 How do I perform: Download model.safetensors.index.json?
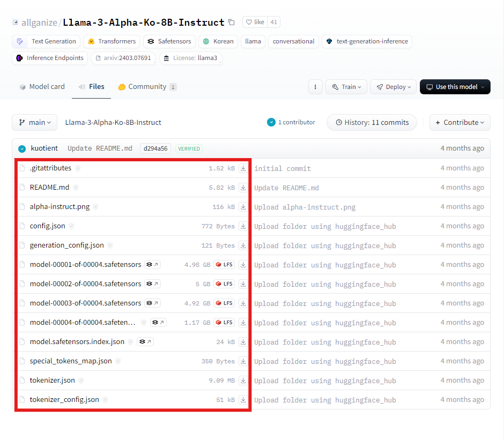click(243, 341)
